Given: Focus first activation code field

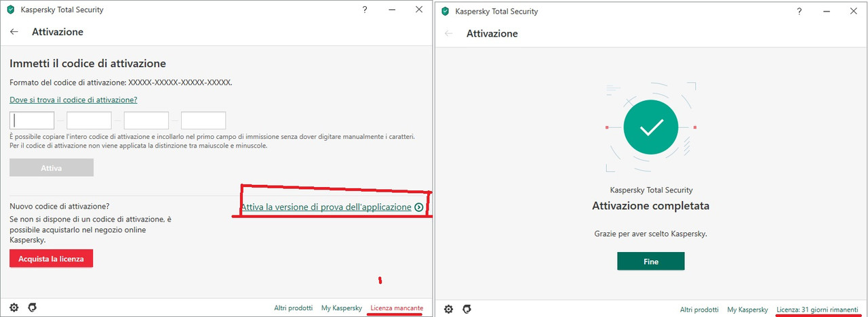Looking at the screenshot, I should pyautogui.click(x=32, y=121).
